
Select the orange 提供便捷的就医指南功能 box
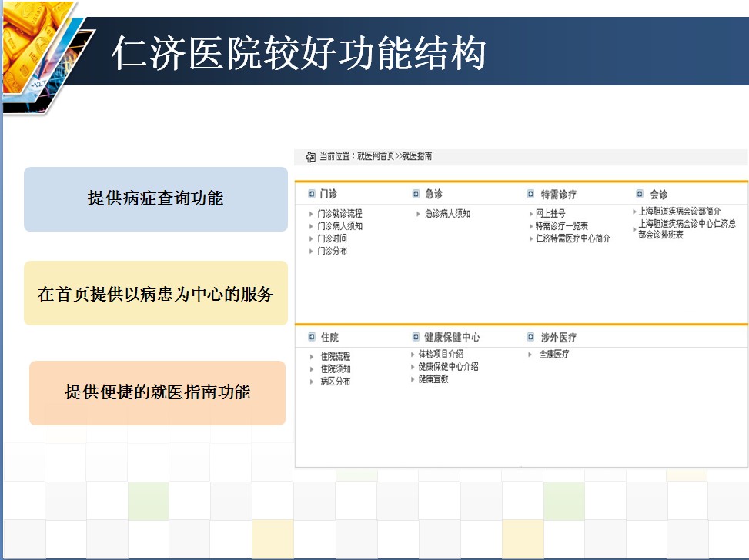(157, 392)
